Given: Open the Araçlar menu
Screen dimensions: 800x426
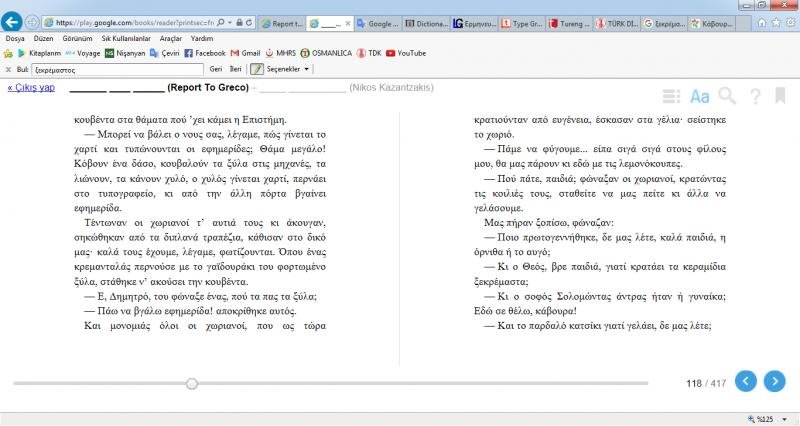Looking at the screenshot, I should coord(170,38).
